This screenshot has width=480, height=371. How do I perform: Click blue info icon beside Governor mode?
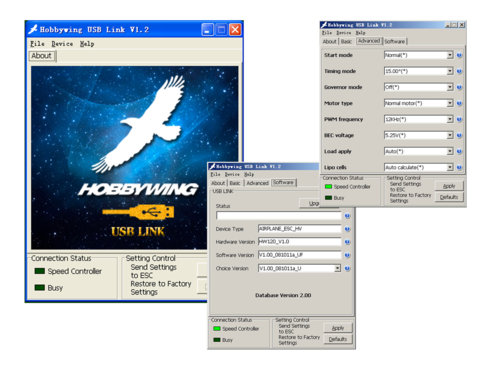click(459, 87)
